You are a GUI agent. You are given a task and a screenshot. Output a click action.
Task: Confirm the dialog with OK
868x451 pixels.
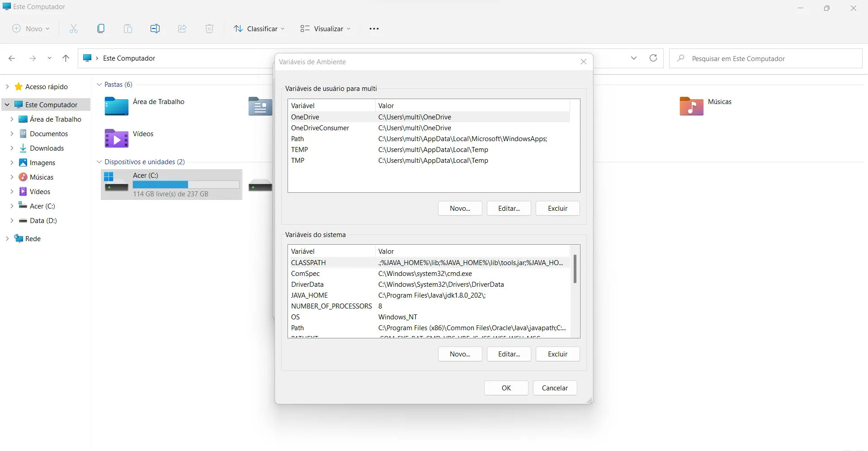[x=506, y=388]
